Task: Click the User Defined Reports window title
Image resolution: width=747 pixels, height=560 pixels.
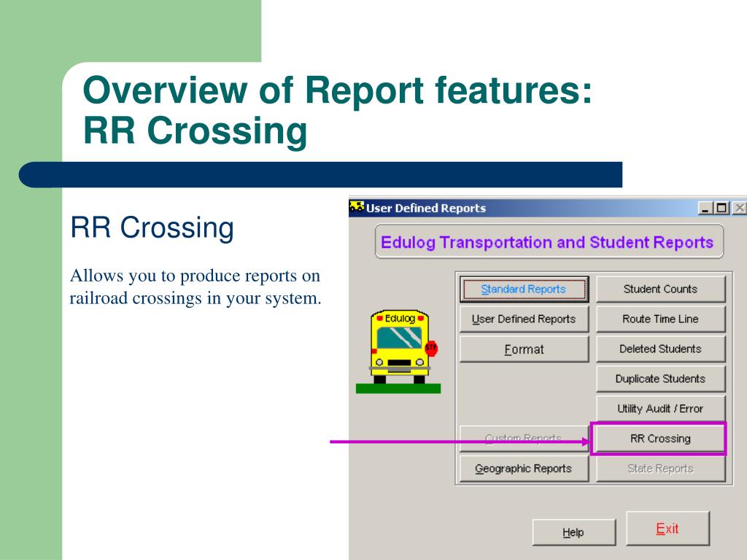Action: click(x=426, y=208)
